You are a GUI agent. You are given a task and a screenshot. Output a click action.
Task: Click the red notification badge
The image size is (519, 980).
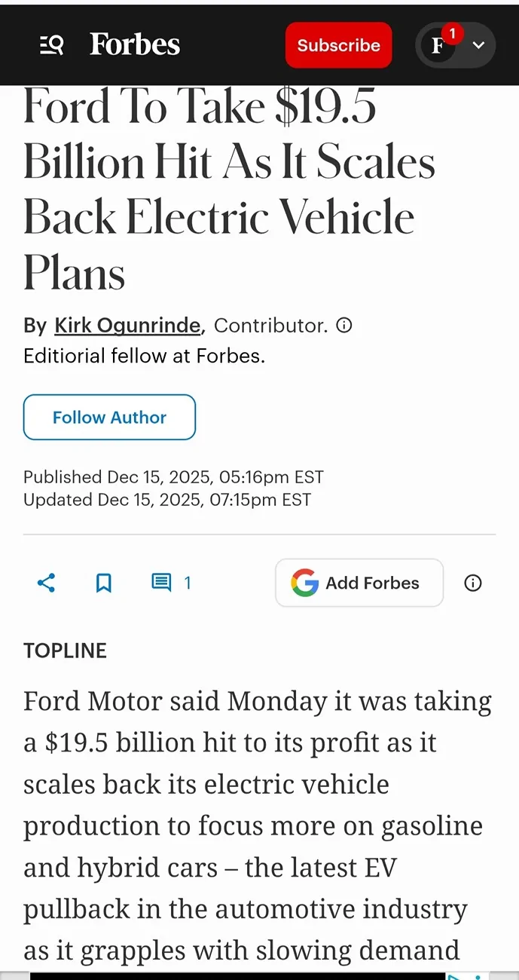(x=452, y=33)
